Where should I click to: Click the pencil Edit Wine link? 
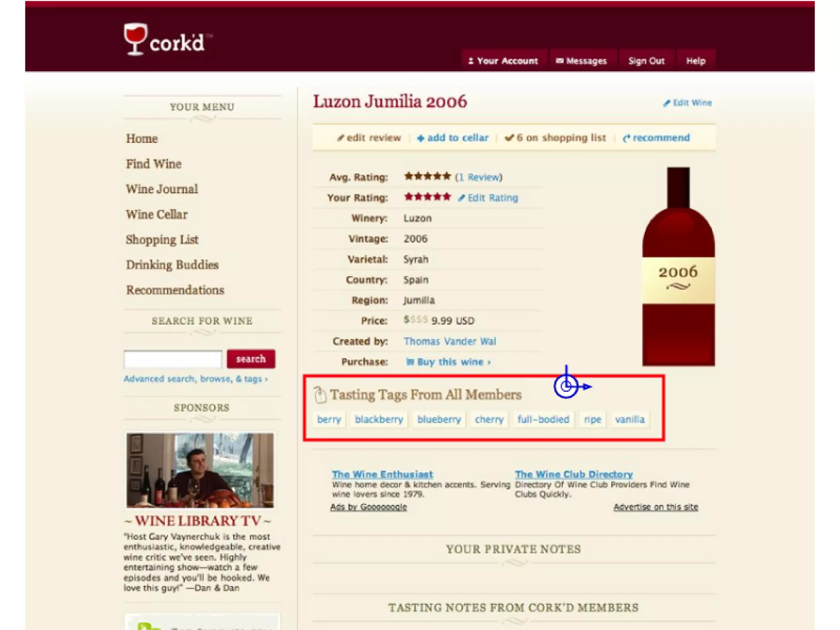pos(688,103)
